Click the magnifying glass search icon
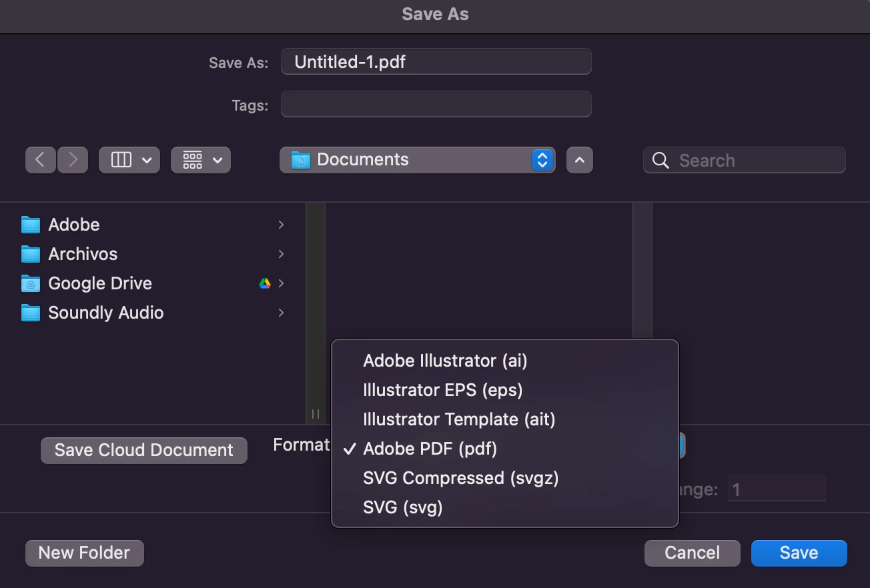Image resolution: width=870 pixels, height=588 pixels. click(x=661, y=160)
